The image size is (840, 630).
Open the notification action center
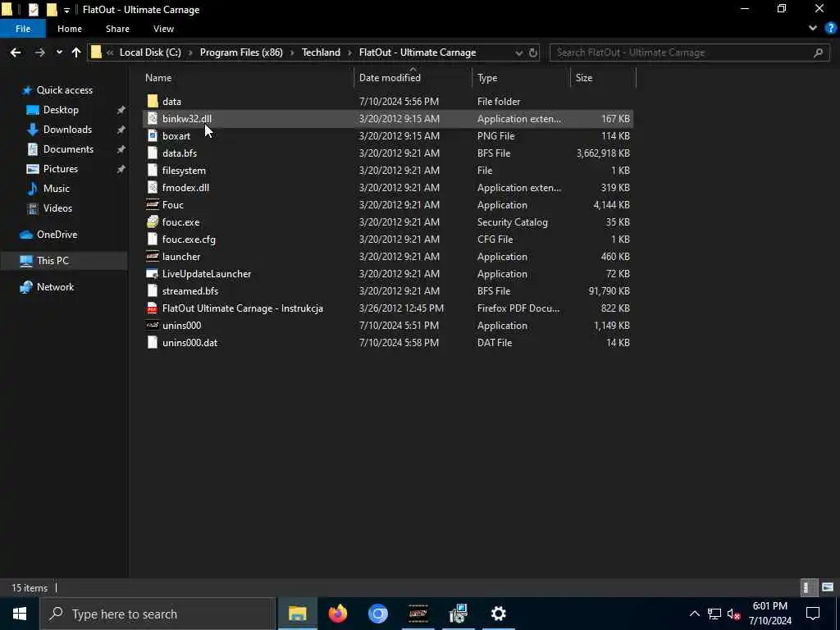(813, 614)
